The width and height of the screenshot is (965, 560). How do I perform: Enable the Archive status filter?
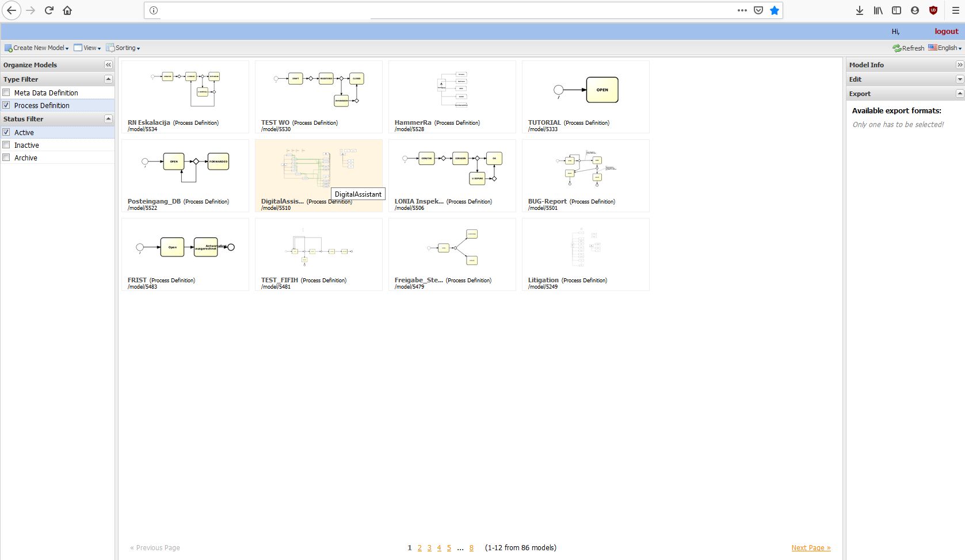[6, 158]
